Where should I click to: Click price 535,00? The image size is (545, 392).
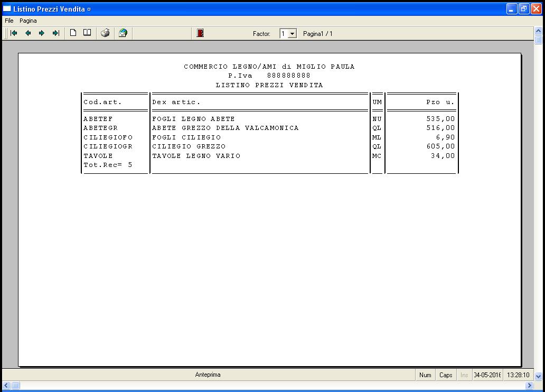440,119
